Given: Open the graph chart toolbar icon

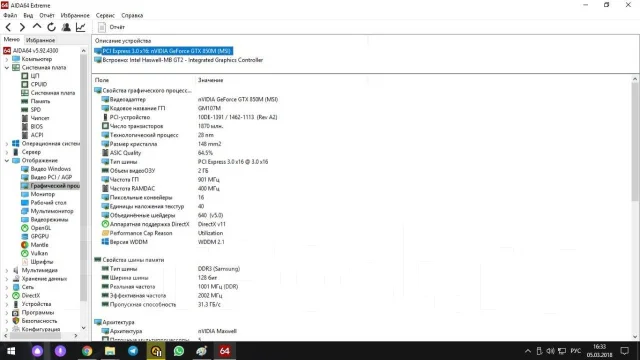Looking at the screenshot, I should [x=80, y=27].
